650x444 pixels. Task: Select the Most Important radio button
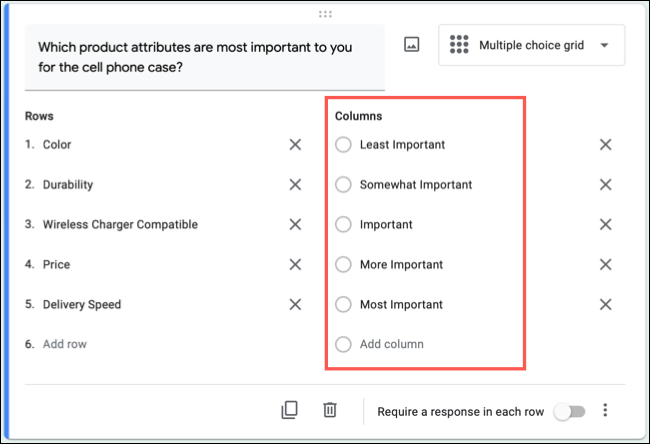(x=343, y=304)
